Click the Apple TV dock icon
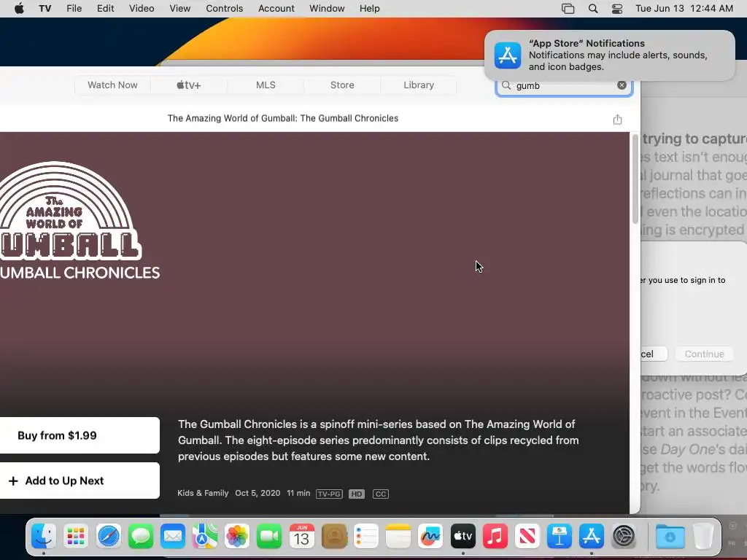 tap(462, 536)
